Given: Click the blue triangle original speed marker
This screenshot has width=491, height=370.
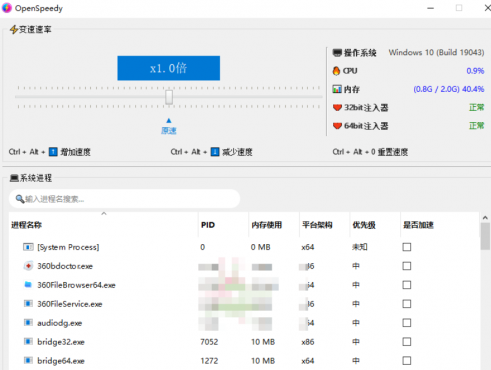Looking at the screenshot, I should coord(169,120).
